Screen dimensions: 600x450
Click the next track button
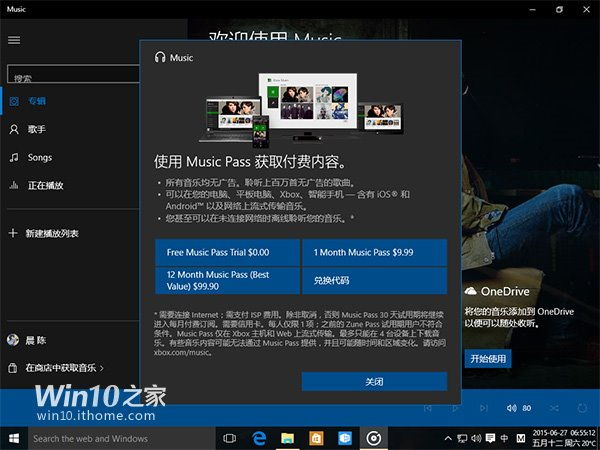(484, 408)
